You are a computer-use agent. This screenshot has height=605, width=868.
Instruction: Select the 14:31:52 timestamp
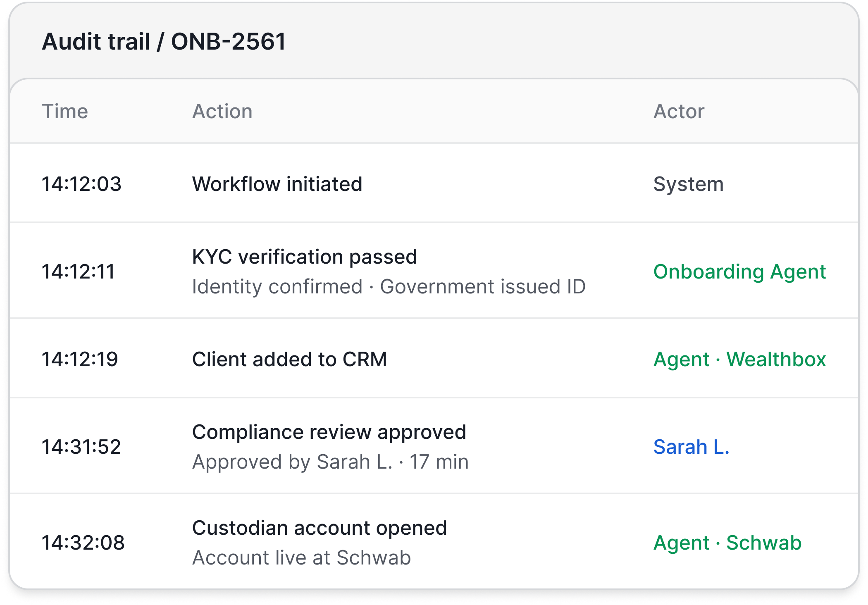coord(81,447)
